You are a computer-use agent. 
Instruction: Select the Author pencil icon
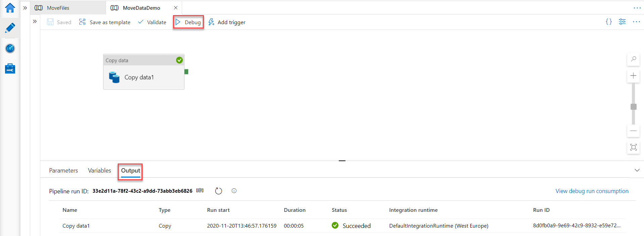tap(10, 28)
